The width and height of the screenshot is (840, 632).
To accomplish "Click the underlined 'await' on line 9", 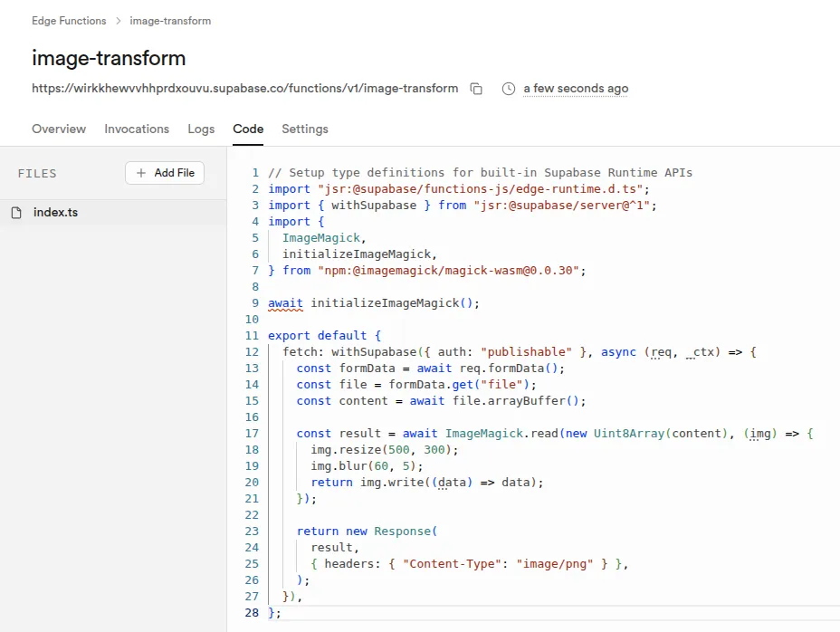I will (x=285, y=302).
